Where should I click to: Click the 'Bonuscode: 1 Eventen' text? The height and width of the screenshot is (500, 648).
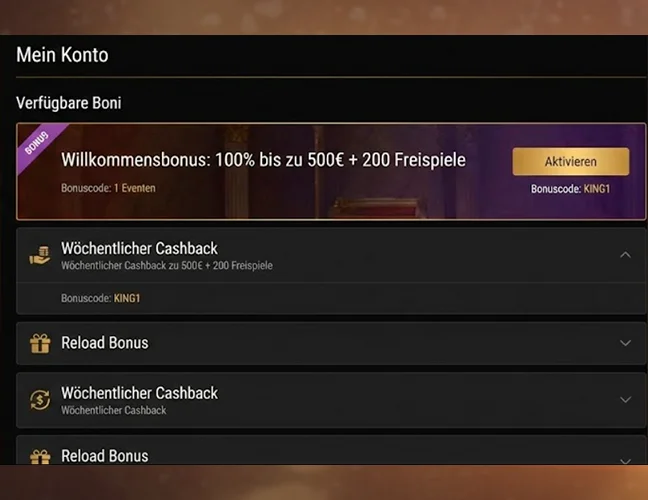tap(108, 188)
